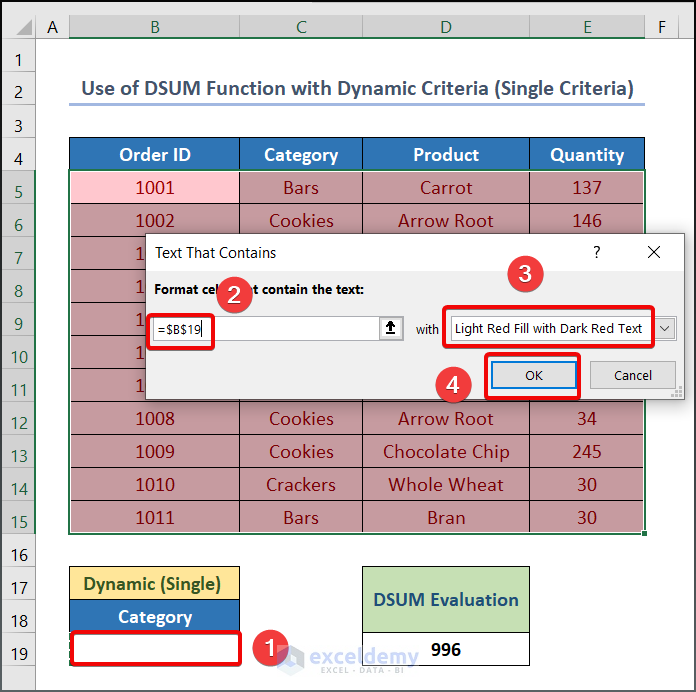Click the select all corner triangle
The width and height of the screenshot is (696, 692).
pos(24,28)
